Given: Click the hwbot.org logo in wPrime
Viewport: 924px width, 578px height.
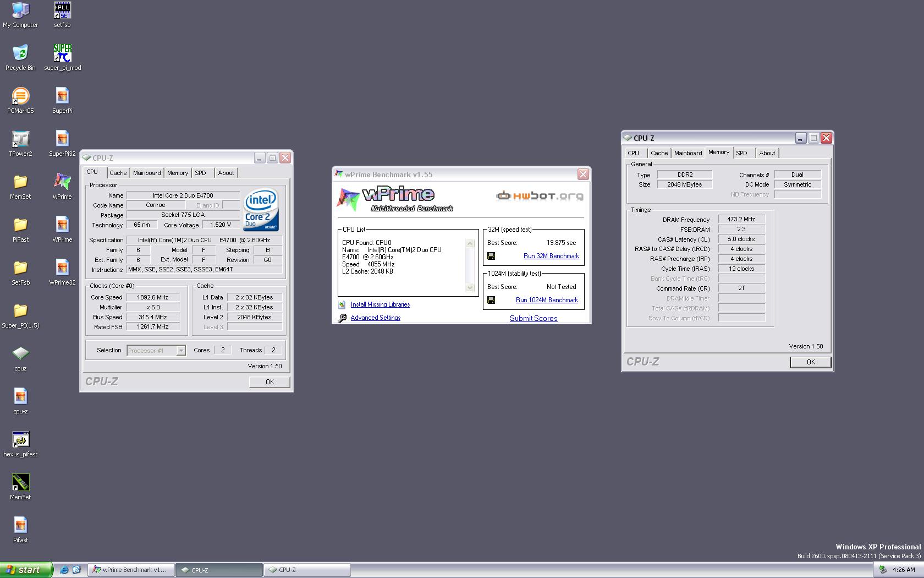Looking at the screenshot, I should coord(540,195).
